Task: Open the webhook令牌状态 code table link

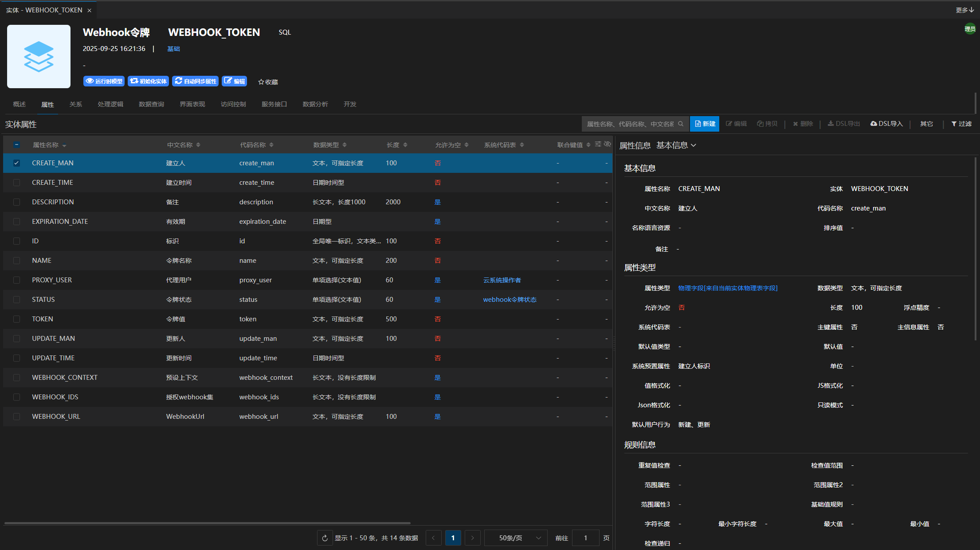Action: (x=510, y=300)
